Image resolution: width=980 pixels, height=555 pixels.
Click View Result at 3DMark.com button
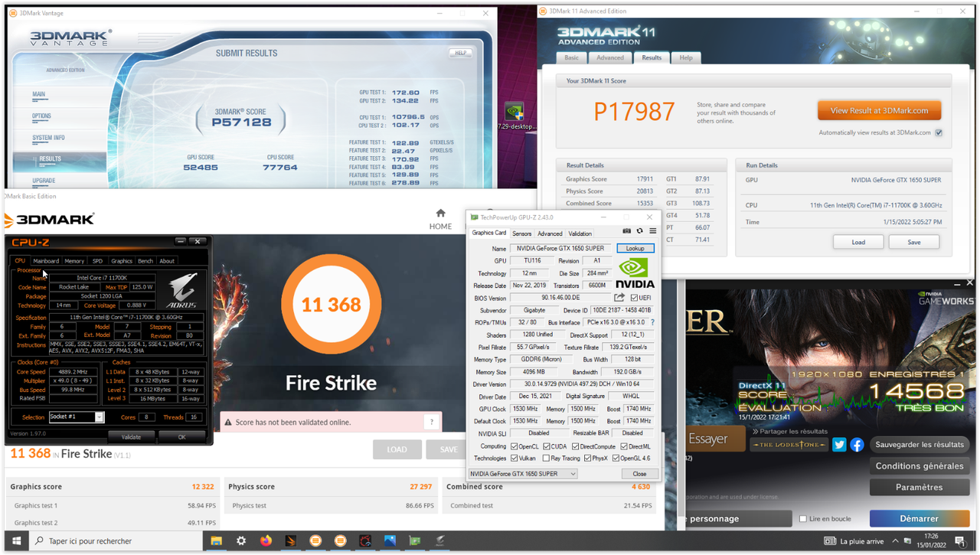click(x=879, y=110)
